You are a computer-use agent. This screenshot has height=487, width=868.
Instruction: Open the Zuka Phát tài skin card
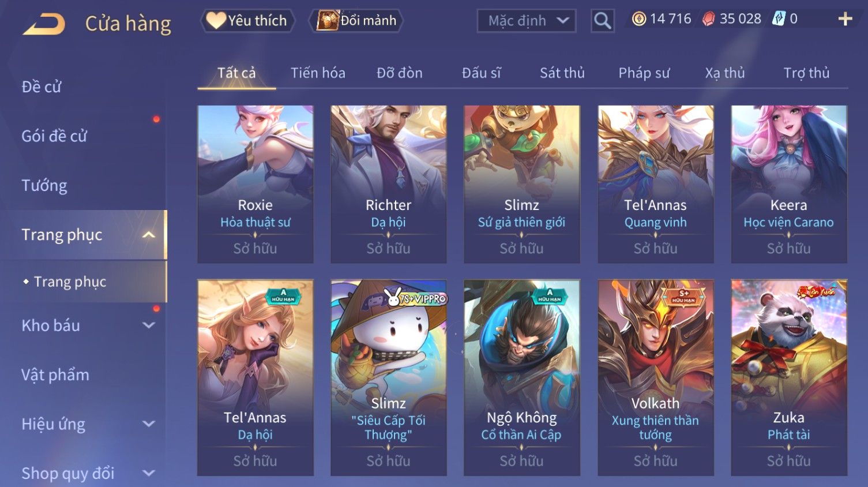789,377
